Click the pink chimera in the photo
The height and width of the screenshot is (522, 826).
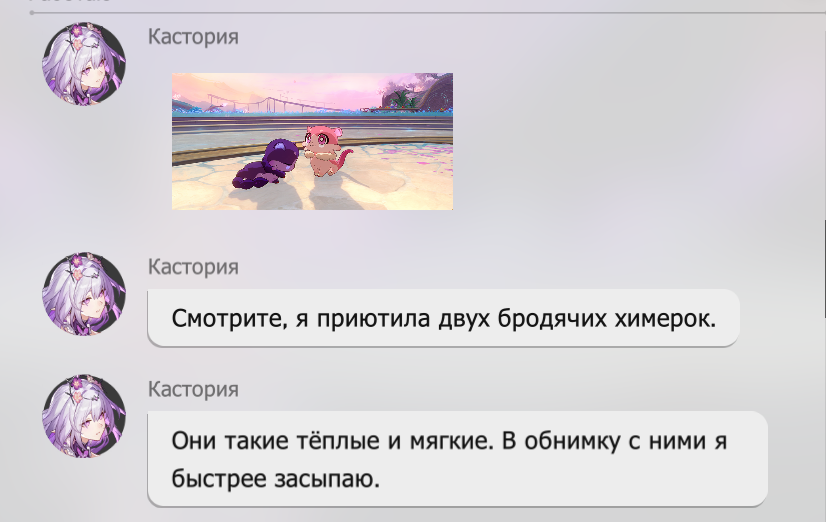point(326,151)
